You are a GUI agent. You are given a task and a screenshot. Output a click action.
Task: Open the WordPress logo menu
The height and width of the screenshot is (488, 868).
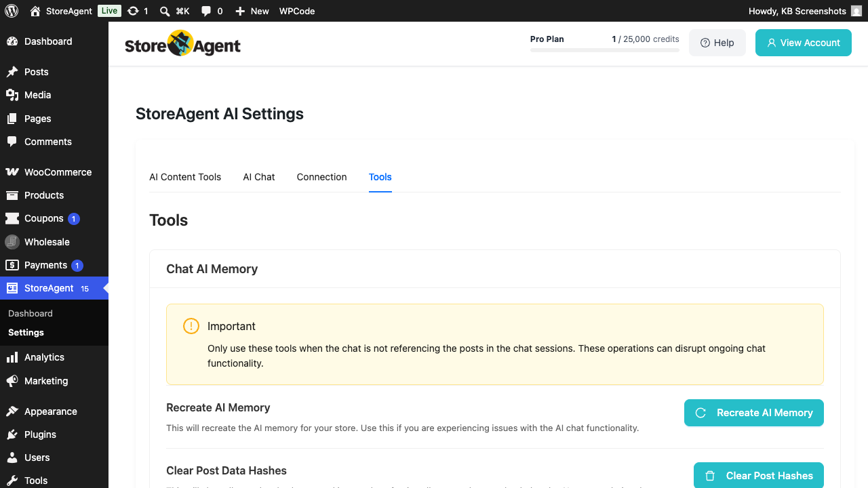point(12,11)
